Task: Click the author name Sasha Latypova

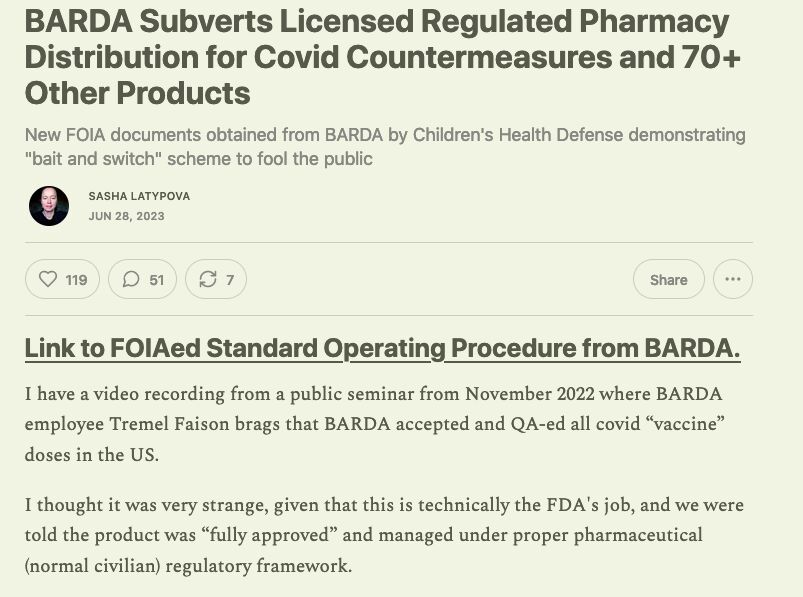Action: (x=138, y=196)
